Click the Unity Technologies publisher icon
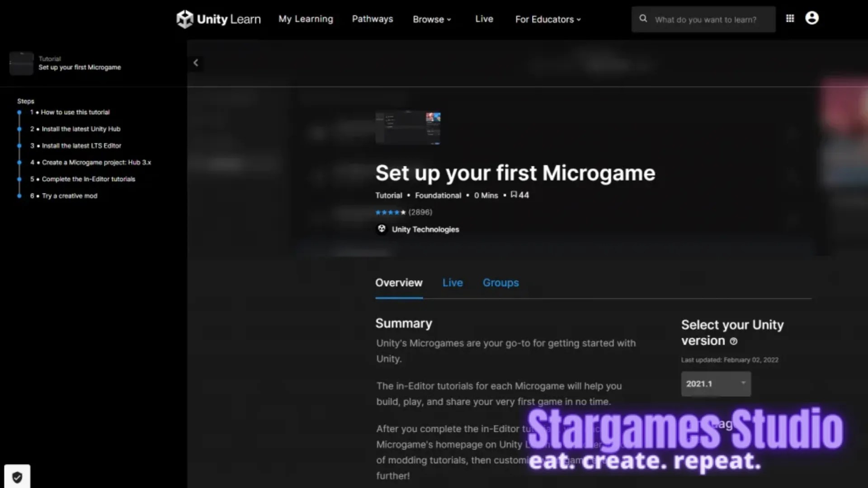 (x=381, y=229)
